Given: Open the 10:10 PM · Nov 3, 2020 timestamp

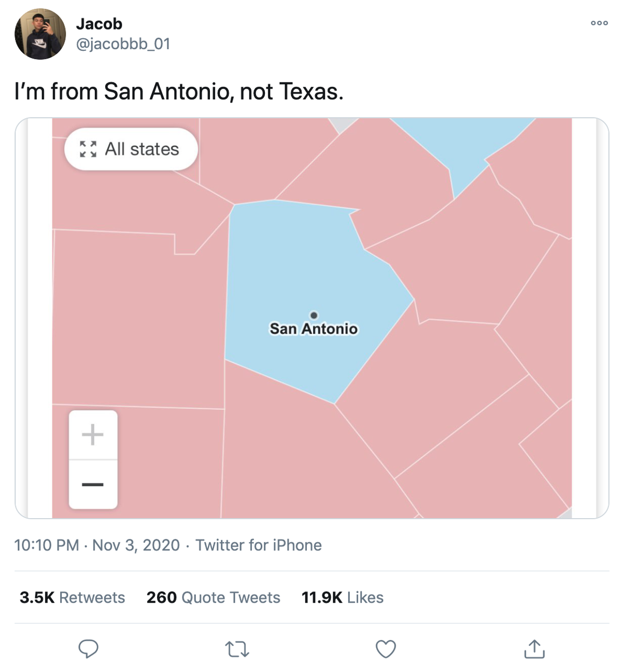Looking at the screenshot, I should coord(97,545).
